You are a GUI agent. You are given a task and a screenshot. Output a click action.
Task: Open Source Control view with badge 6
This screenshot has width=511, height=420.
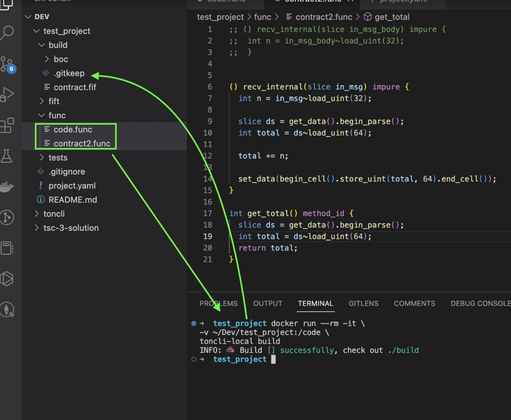8,64
